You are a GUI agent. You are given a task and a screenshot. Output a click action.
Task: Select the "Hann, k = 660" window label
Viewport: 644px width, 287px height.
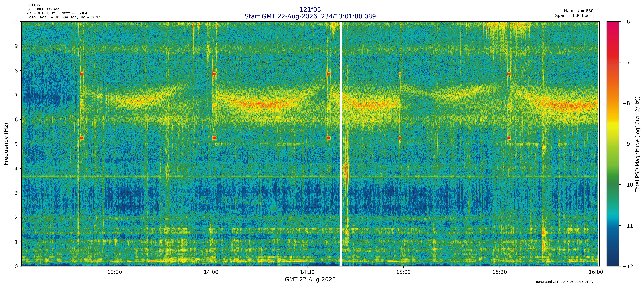579,11
